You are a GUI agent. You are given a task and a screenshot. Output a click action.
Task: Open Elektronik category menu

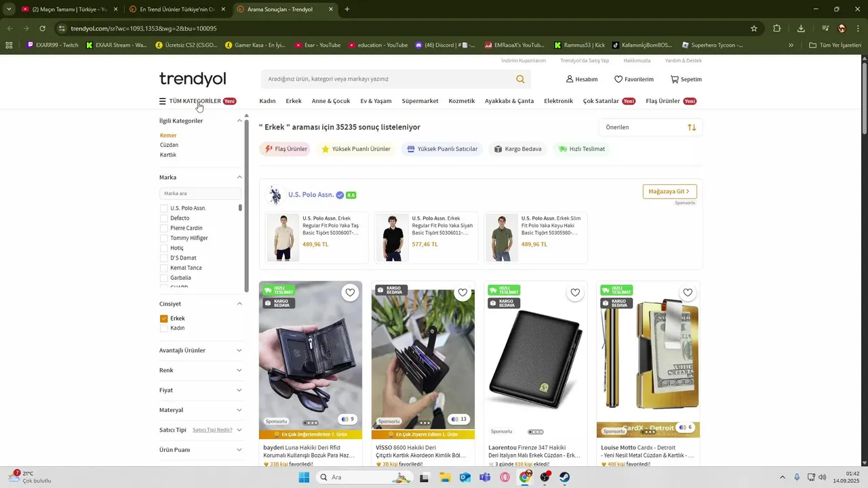point(558,101)
